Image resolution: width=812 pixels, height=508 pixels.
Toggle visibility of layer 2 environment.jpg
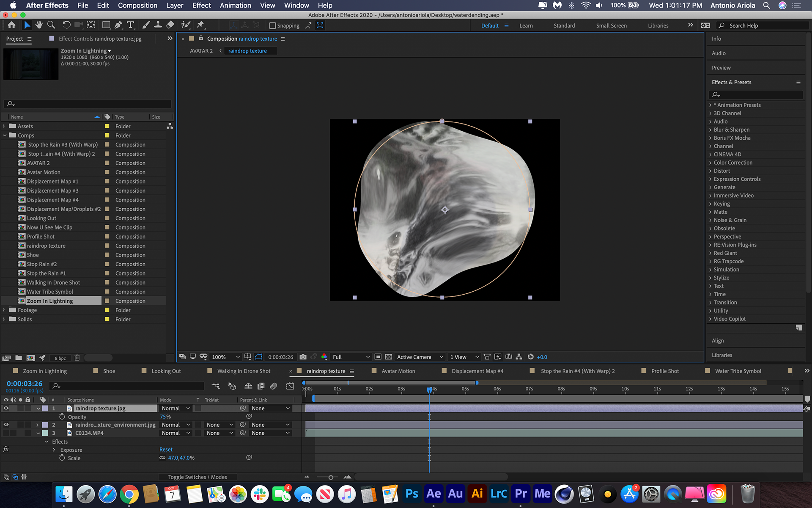6,425
